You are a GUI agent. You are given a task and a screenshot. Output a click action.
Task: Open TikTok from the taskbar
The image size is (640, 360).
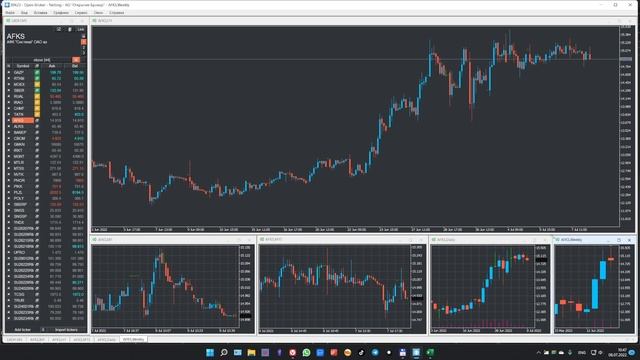pyautogui.click(x=361, y=352)
